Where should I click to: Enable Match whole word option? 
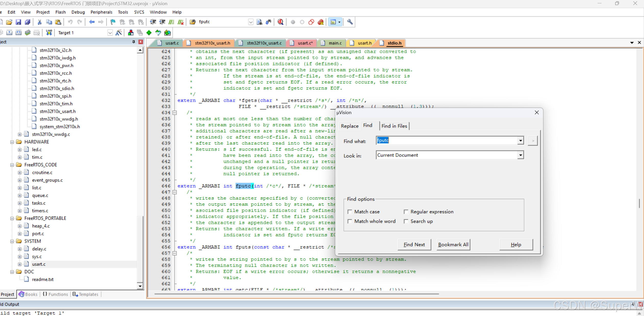350,222
